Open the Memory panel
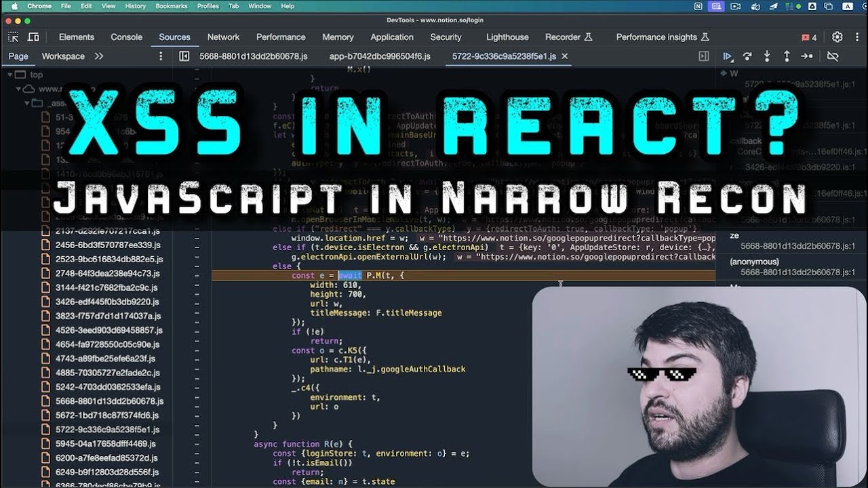 338,37
